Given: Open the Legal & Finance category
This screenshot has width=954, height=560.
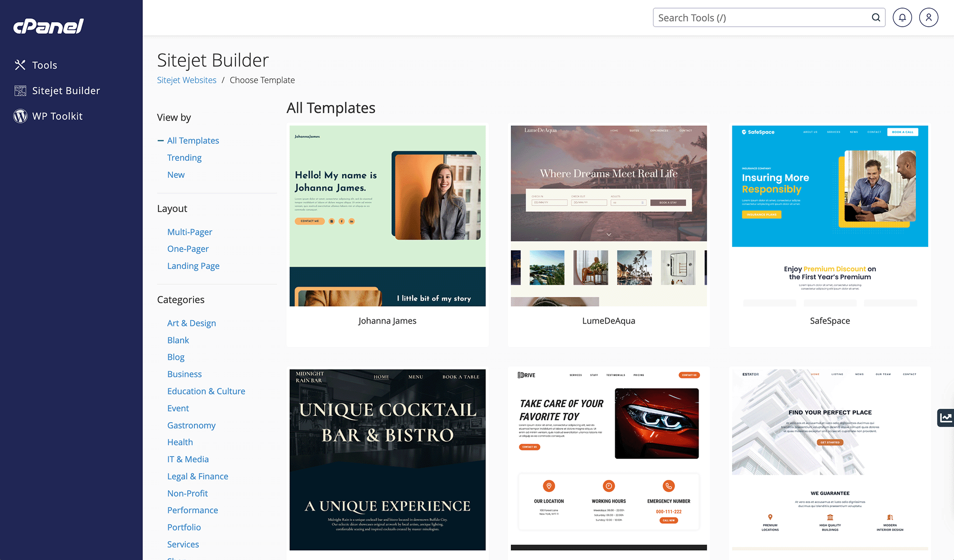Looking at the screenshot, I should click(x=197, y=476).
